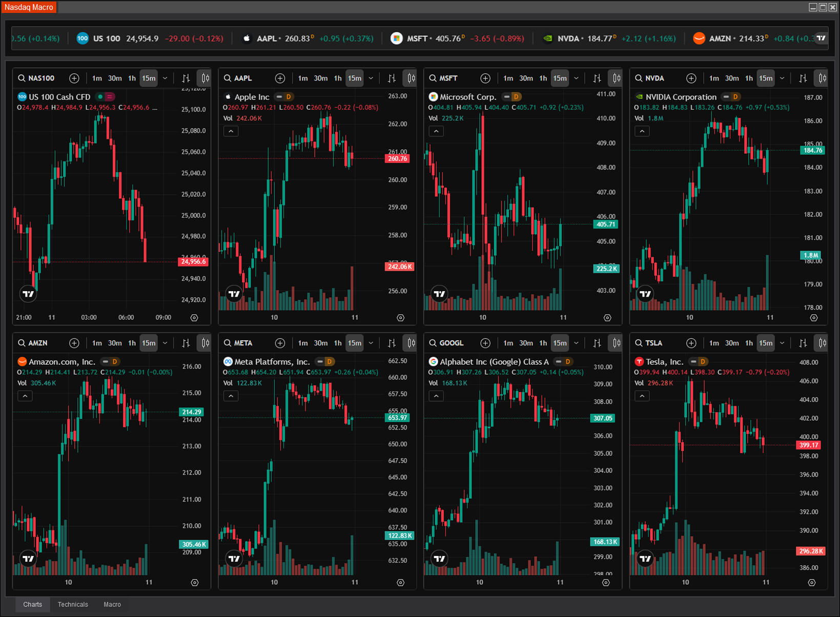The image size is (840, 617).
Task: Click the compare/add symbol plus icon on NAS100 chart
Action: (x=74, y=78)
